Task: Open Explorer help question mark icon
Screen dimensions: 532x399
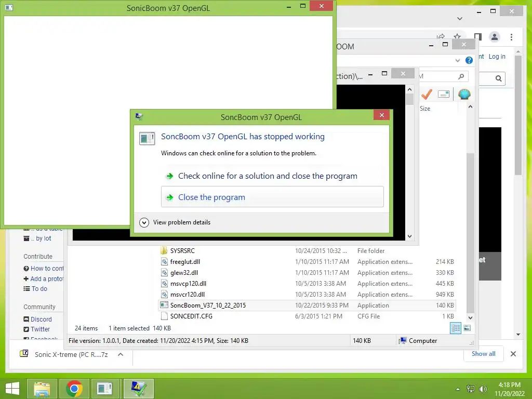Action: click(469, 60)
